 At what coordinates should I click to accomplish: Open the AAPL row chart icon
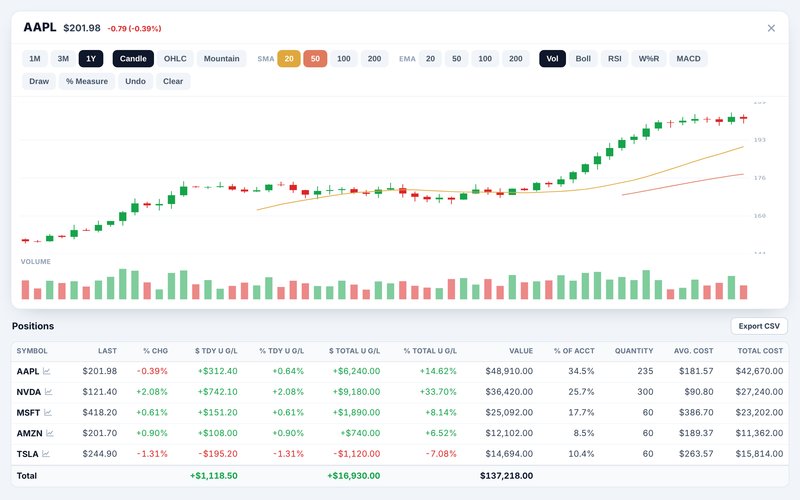click(46, 371)
